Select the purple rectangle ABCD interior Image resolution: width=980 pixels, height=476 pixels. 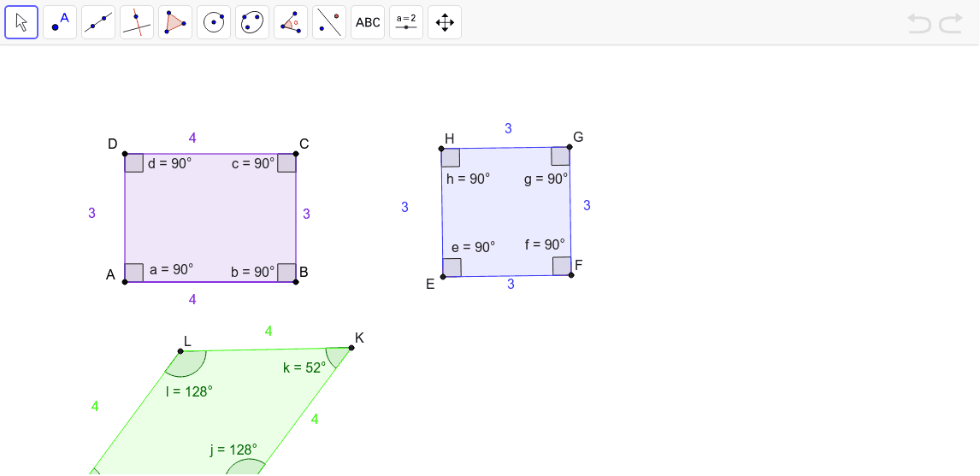tap(210, 217)
